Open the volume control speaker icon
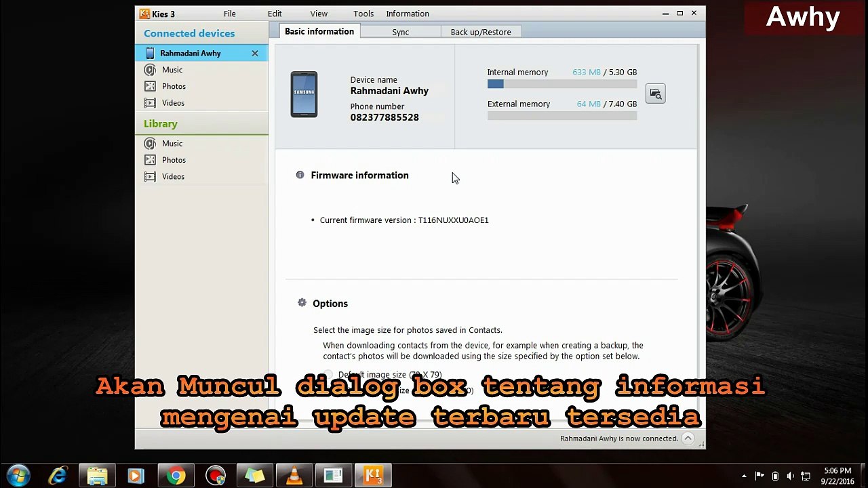 pos(791,476)
